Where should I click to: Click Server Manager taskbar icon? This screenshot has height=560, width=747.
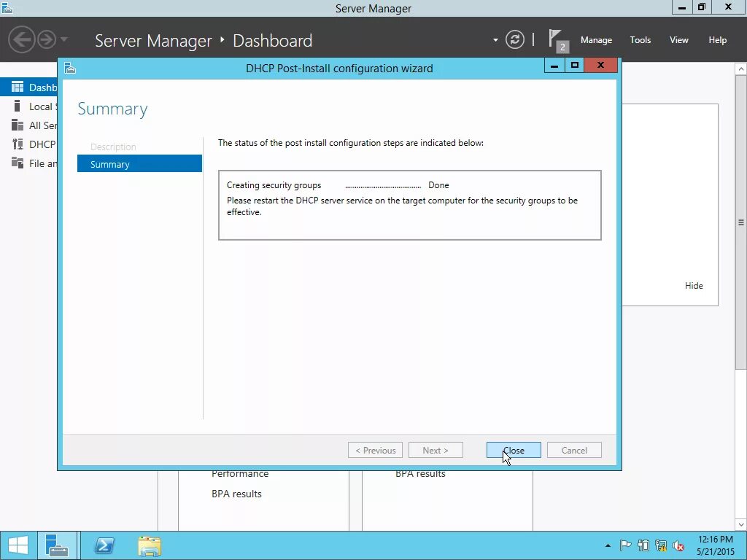(57, 545)
